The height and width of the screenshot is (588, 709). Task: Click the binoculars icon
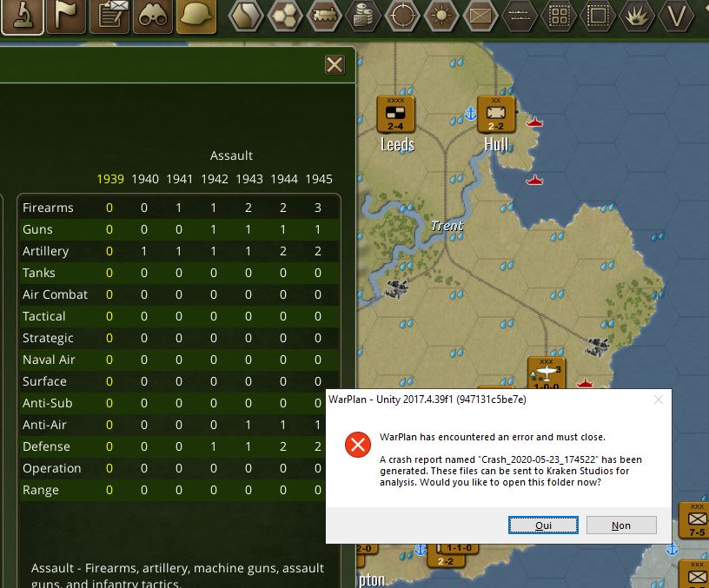tap(152, 16)
